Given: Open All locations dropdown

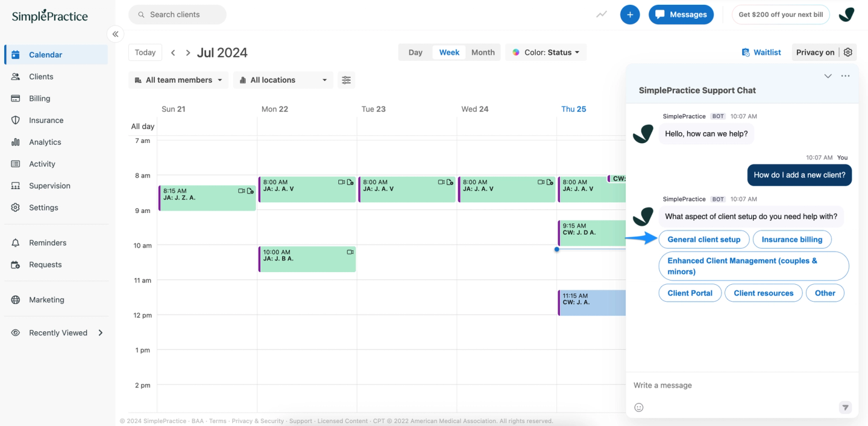Looking at the screenshot, I should click(x=283, y=80).
